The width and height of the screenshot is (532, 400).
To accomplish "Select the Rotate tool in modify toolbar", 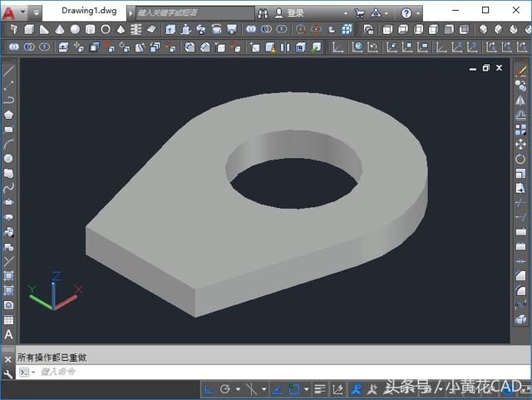I will click(x=521, y=158).
